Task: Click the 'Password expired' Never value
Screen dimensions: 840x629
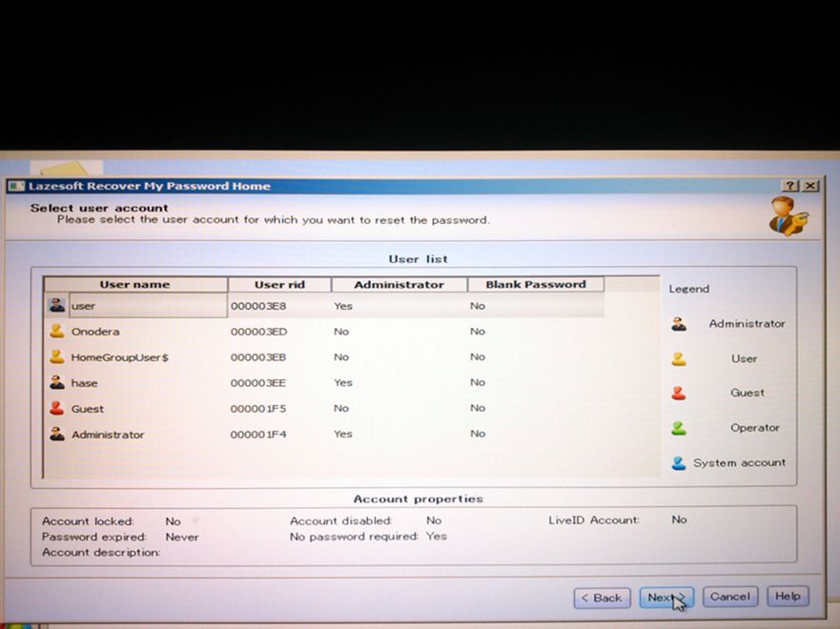Action: [x=181, y=537]
